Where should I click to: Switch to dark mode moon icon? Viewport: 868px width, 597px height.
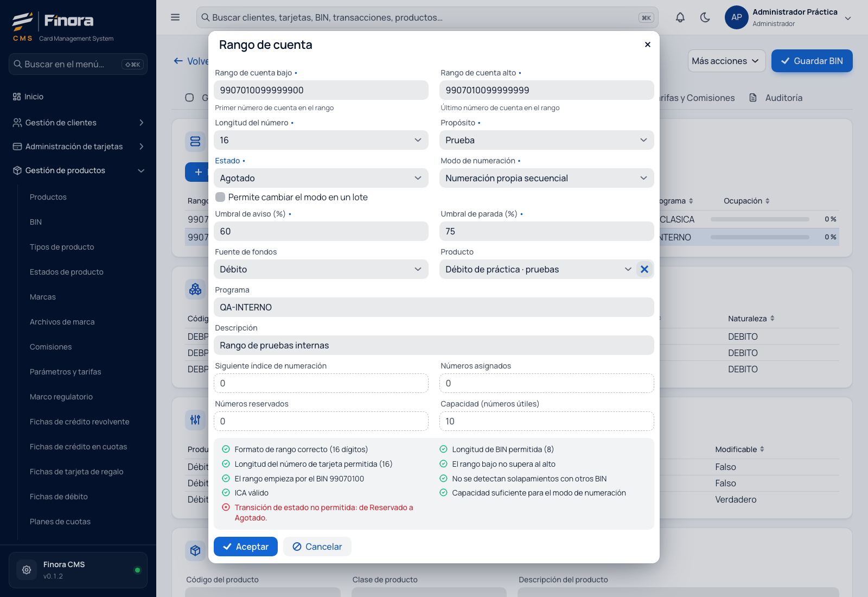(x=705, y=17)
